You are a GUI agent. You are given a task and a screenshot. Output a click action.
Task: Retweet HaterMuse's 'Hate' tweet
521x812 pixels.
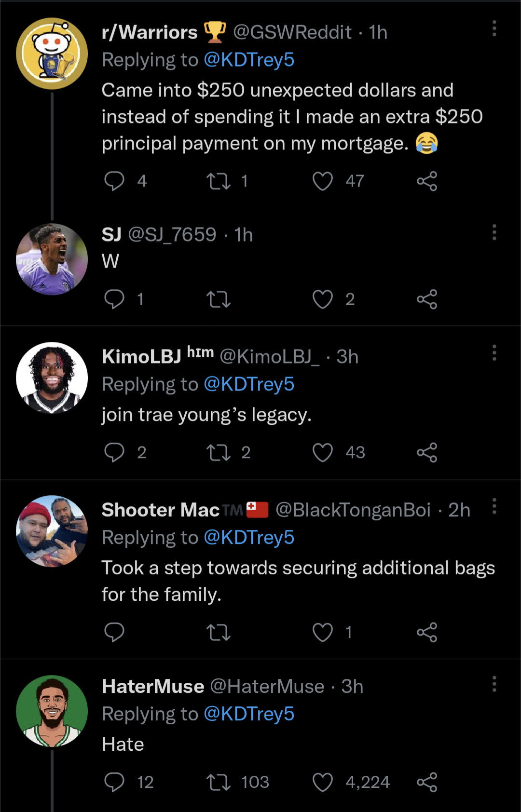(x=219, y=782)
